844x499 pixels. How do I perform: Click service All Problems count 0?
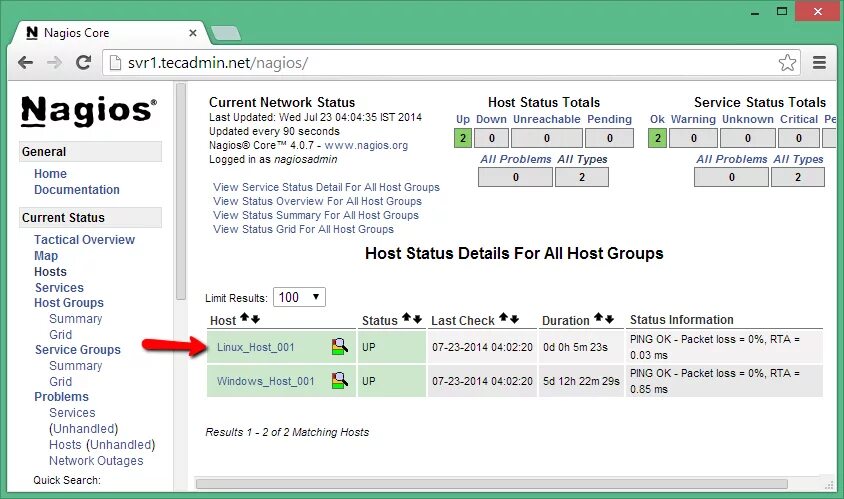pyautogui.click(x=732, y=177)
